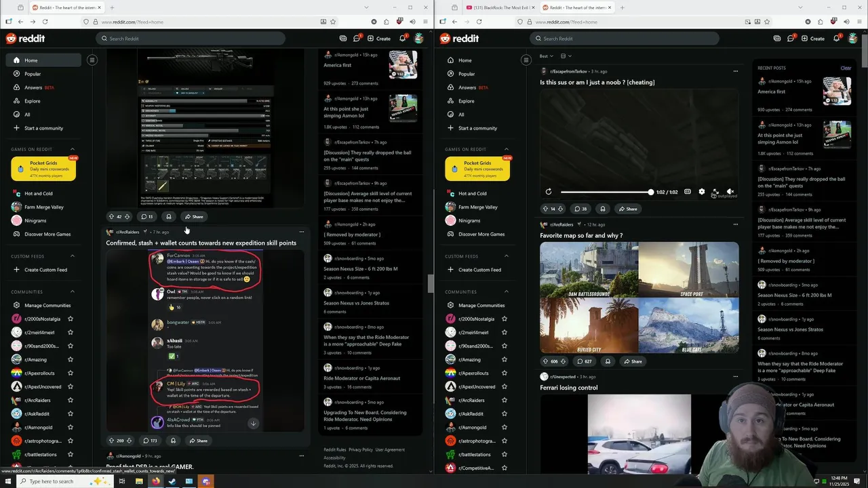
Task: Collapse right window's sidebar with hamburger button
Action: [526, 60]
